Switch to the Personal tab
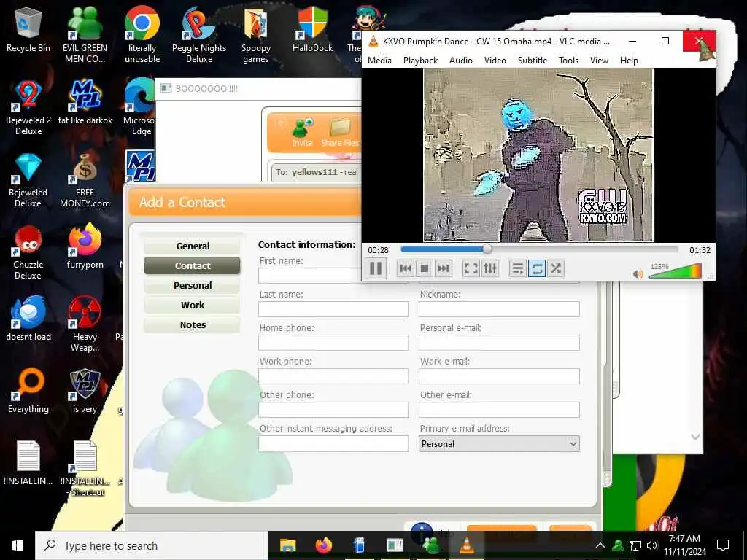 [193, 285]
